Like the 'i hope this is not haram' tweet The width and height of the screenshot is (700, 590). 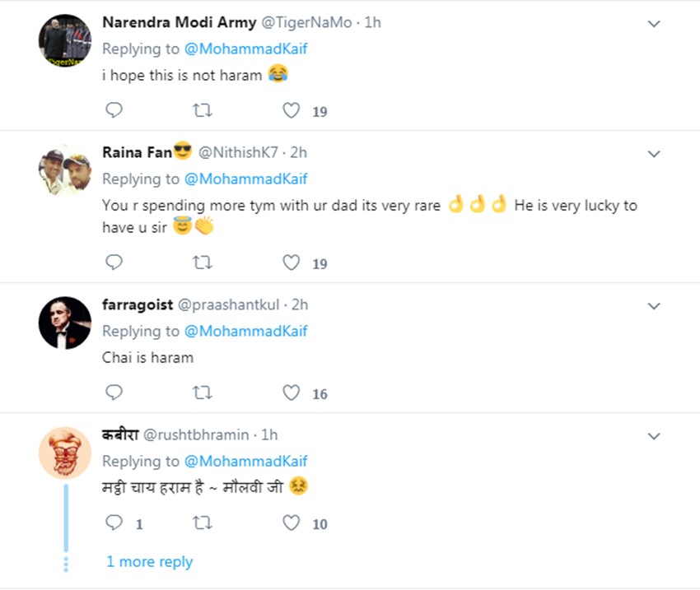pos(291,109)
